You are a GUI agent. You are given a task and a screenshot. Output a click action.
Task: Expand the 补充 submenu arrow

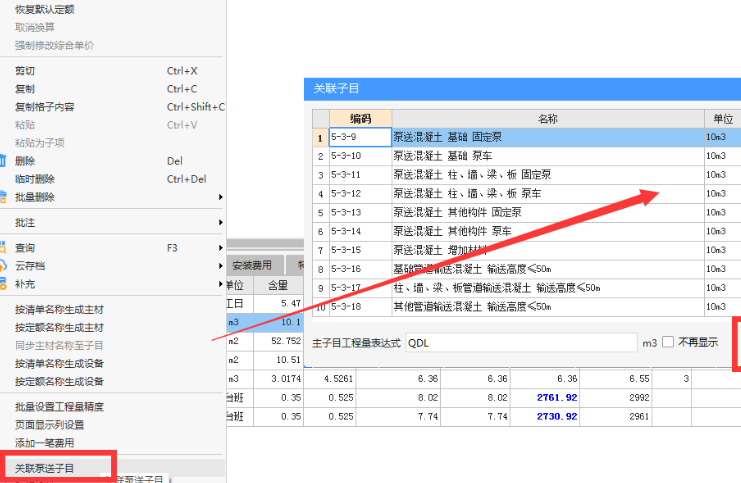click(x=220, y=284)
